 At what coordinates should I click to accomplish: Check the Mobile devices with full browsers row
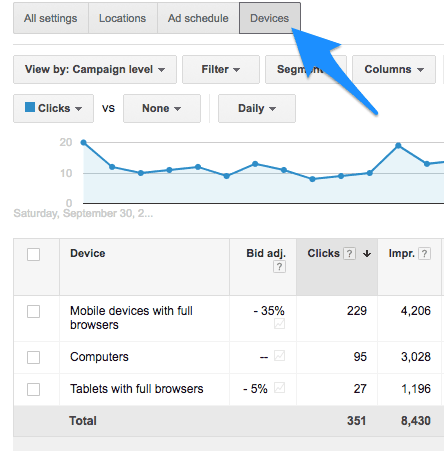click(33, 312)
